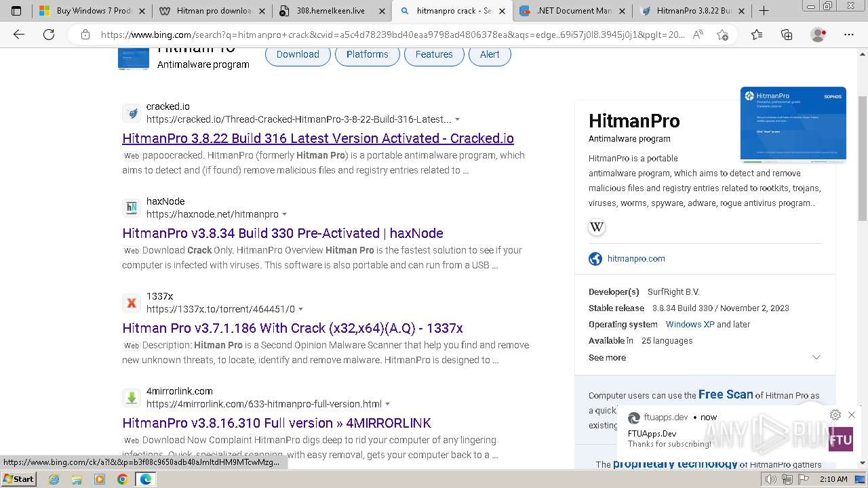Click the address bar URL field

393,35
